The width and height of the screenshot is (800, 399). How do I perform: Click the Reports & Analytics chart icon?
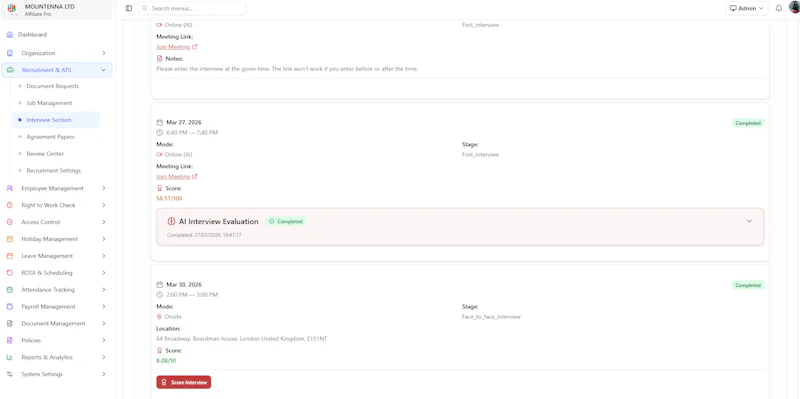coord(10,357)
